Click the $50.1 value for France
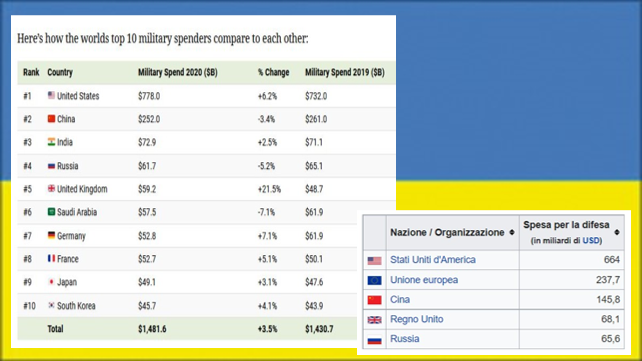Viewport: 642px width, 361px height. click(x=314, y=259)
